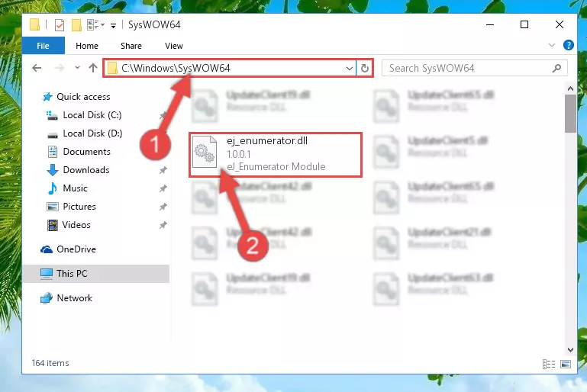Screen dimensions: 587x392
Task: Click the Search SysWOW64 box
Action: (474, 68)
